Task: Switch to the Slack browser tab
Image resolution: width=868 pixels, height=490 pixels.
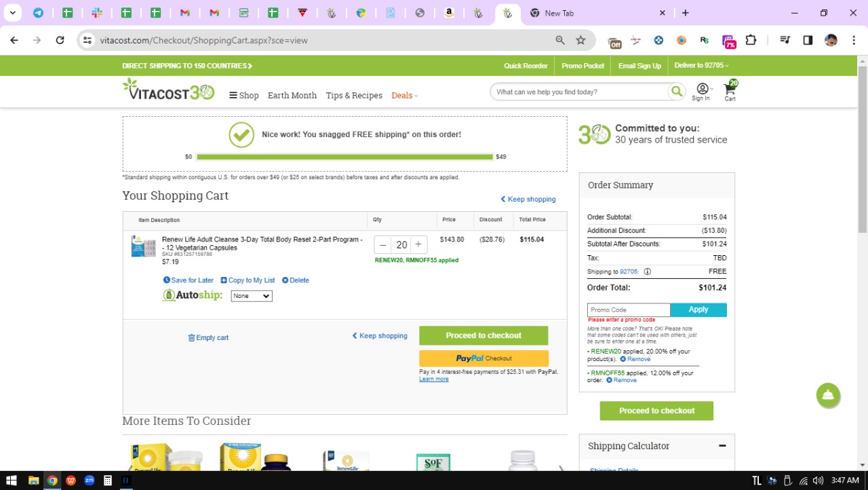Action: 97,13
